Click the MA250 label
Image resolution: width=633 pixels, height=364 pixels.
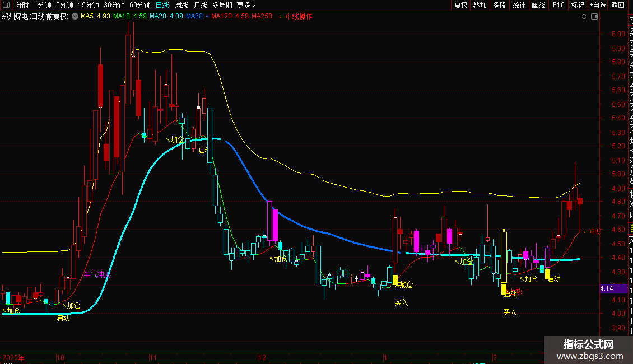point(263,17)
